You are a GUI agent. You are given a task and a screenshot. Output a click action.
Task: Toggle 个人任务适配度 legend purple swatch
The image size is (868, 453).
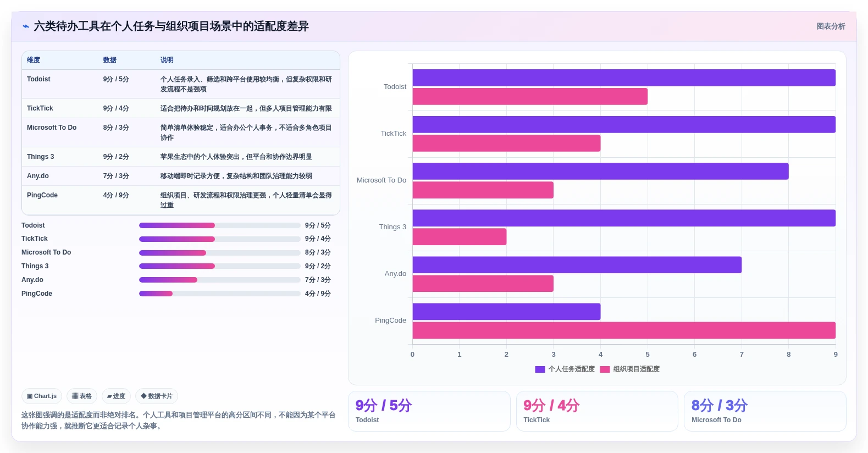tap(540, 369)
